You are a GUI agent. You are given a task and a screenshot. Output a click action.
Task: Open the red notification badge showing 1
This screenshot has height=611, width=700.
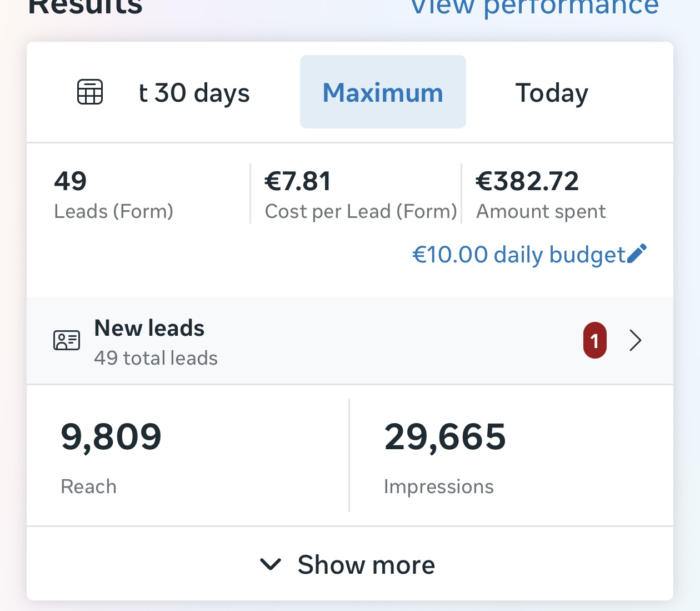click(594, 340)
